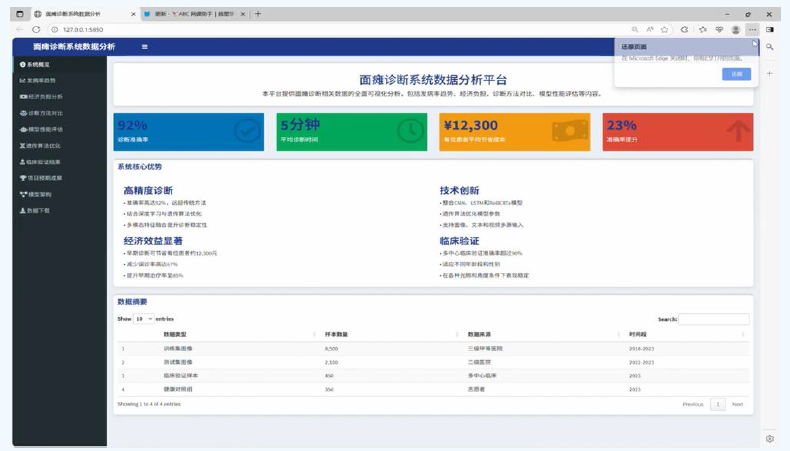The image size is (790, 451).
Task: Toggle the sidebar hamburger menu
Action: click(x=145, y=47)
